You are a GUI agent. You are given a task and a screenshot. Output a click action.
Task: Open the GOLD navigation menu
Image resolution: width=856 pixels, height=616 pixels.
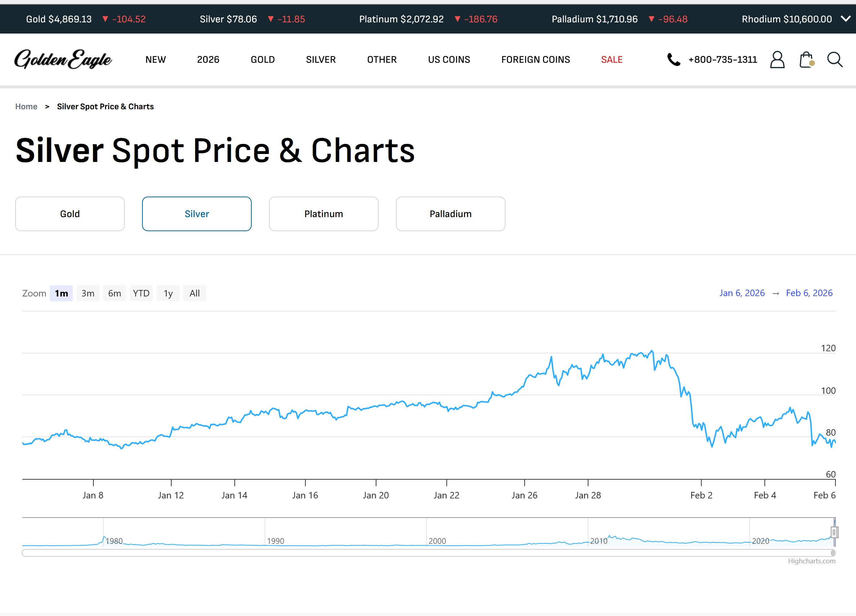pos(263,60)
